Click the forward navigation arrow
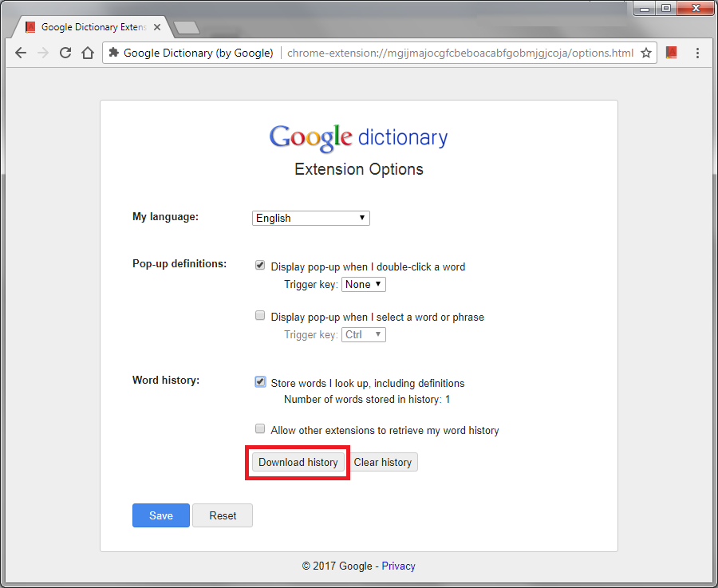Screen dimensions: 718x588 43,53
